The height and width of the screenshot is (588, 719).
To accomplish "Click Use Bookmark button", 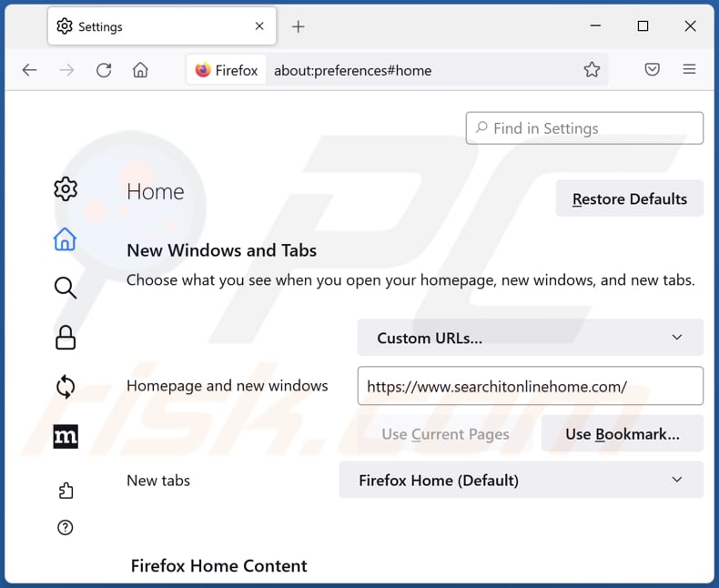I will tap(623, 434).
